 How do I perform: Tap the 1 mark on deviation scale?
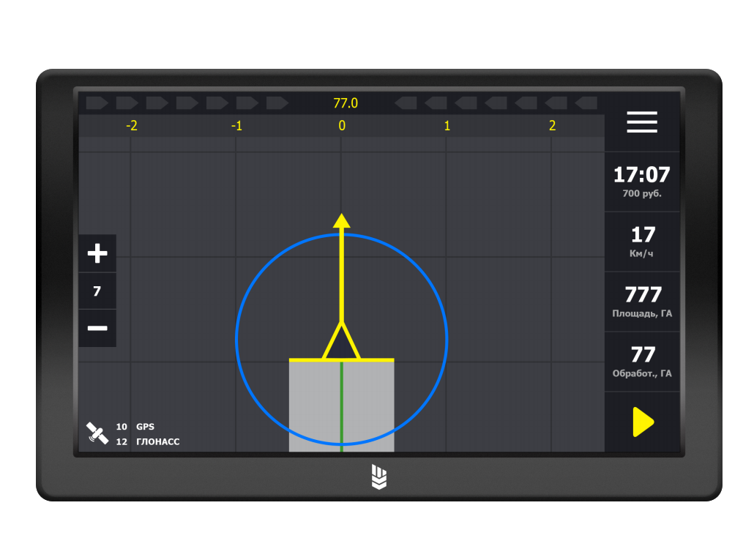point(447,126)
